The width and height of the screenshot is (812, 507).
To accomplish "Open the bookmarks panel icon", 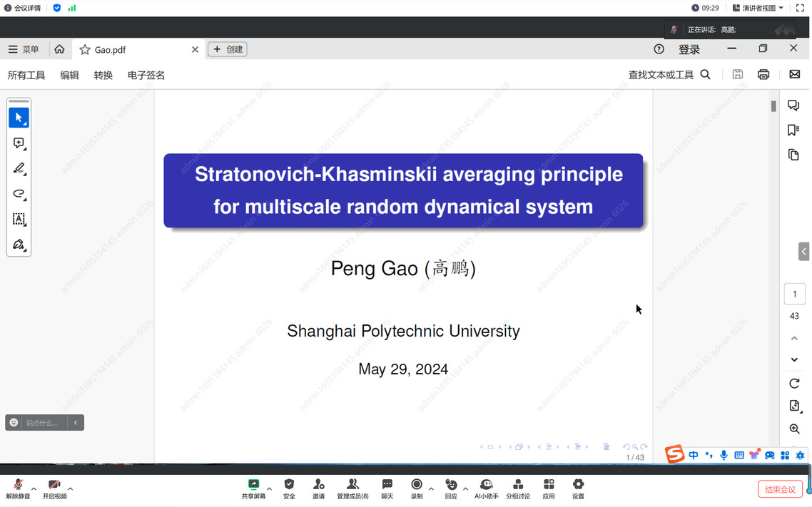I will pyautogui.click(x=793, y=130).
